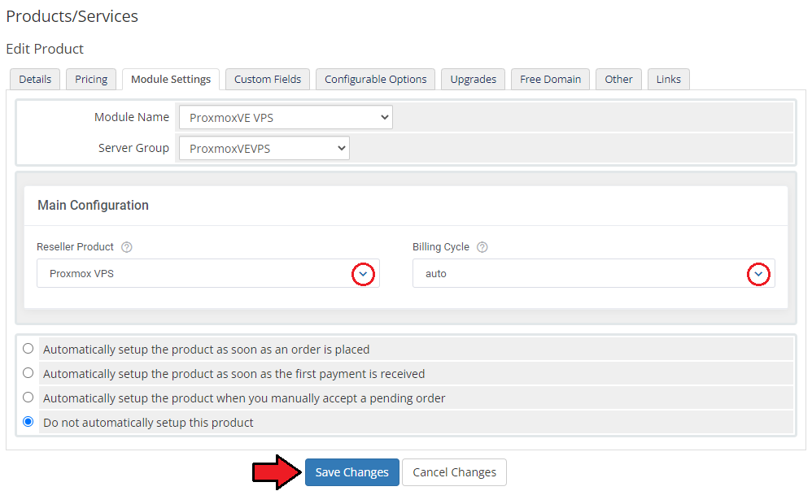Click the Module Name label
Screen dimensions: 812x504
click(132, 117)
